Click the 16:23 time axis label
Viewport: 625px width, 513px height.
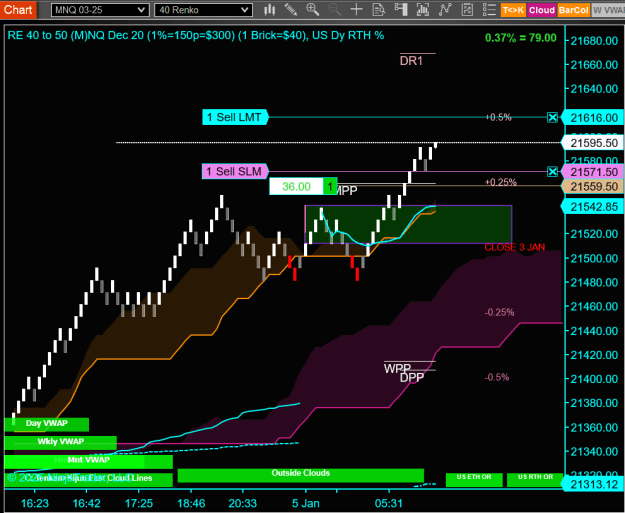coord(35,503)
